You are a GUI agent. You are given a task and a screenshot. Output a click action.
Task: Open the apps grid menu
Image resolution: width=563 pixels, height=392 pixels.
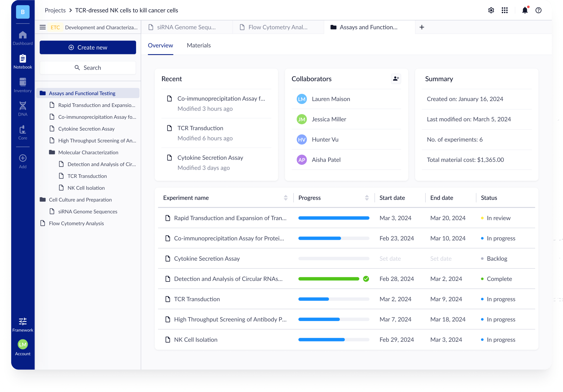tap(505, 10)
